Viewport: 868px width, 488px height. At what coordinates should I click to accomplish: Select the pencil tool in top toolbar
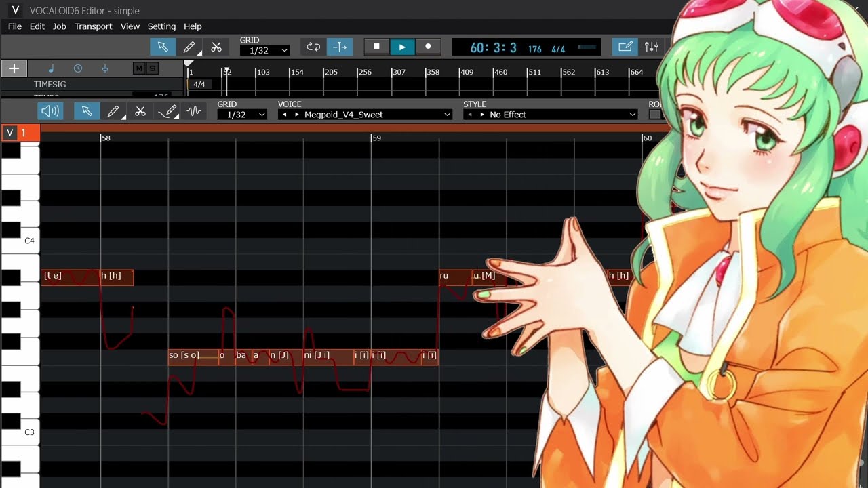pyautogui.click(x=190, y=47)
